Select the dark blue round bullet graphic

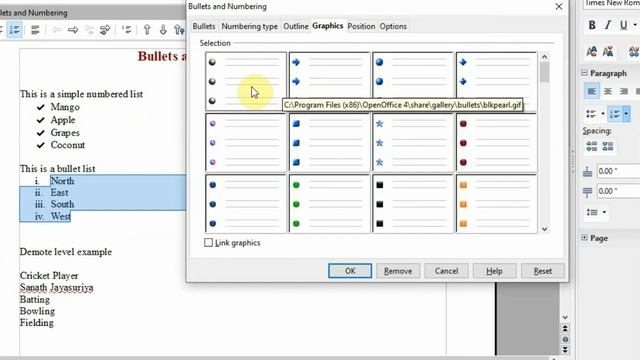point(246,204)
